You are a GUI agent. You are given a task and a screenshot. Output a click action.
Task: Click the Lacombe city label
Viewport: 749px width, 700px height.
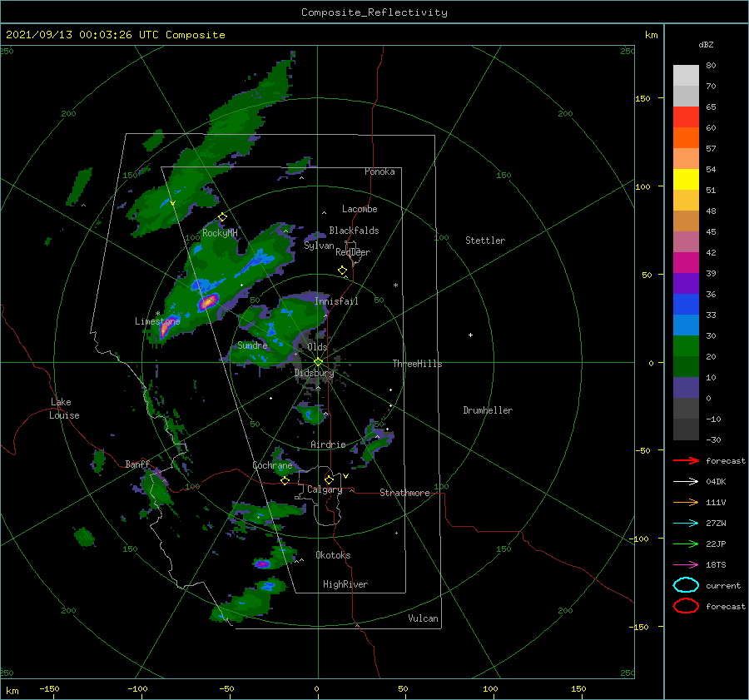click(x=360, y=209)
